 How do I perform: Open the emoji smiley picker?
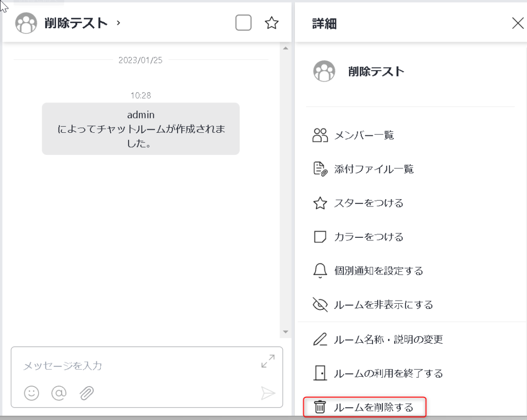point(31,393)
